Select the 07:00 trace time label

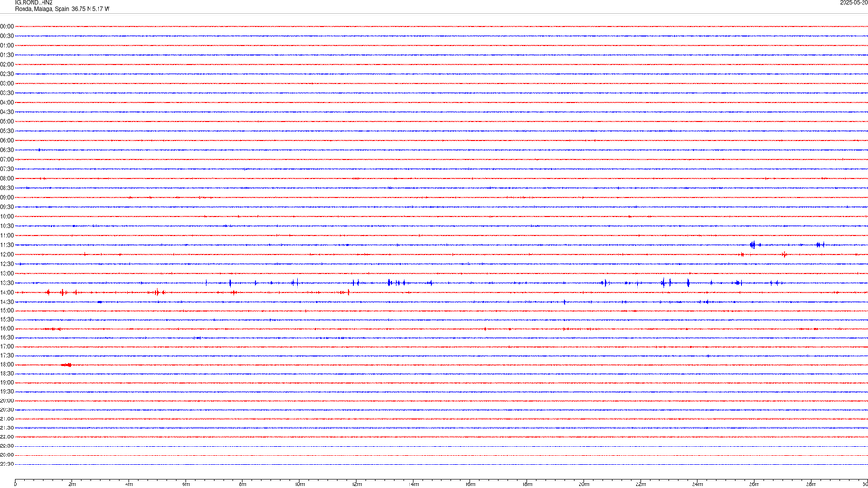click(x=6, y=159)
